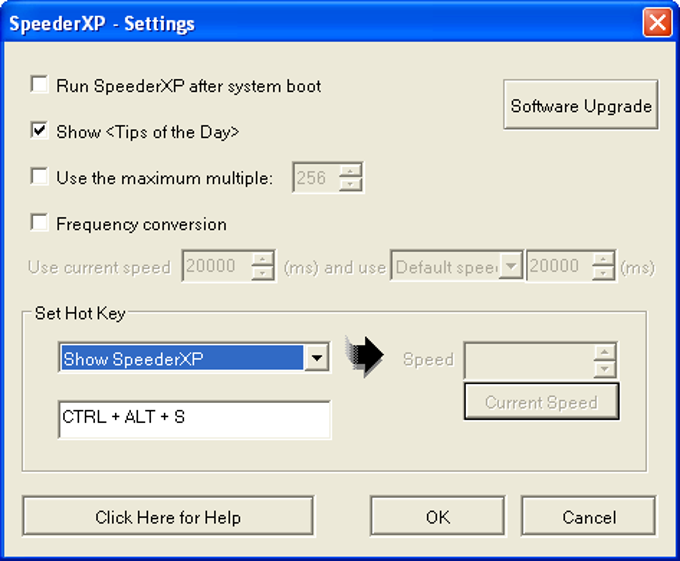680x561 pixels.
Task: Click the second 20000 ms field
Action: coord(559,266)
